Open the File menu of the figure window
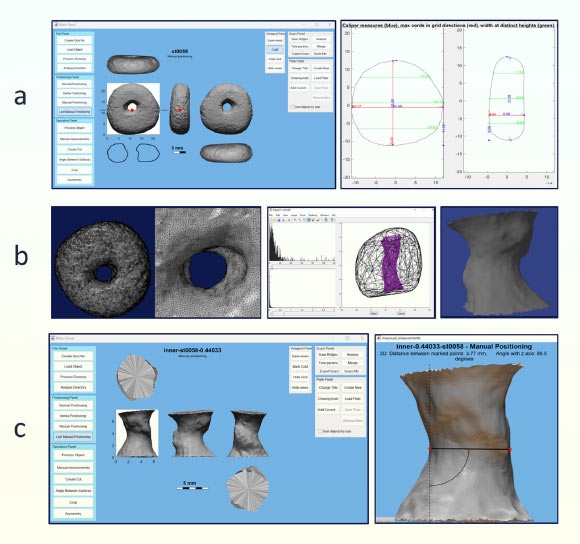 (x=270, y=215)
